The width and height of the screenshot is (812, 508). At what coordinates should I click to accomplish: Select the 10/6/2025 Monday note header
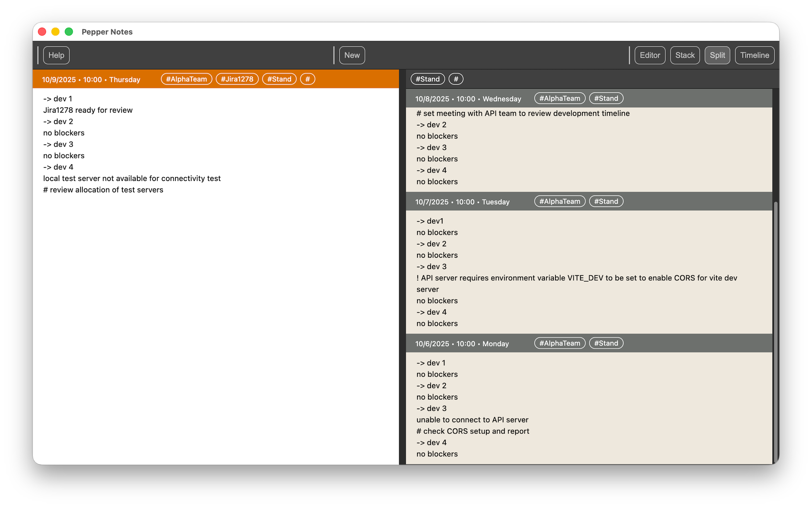pyautogui.click(x=462, y=344)
